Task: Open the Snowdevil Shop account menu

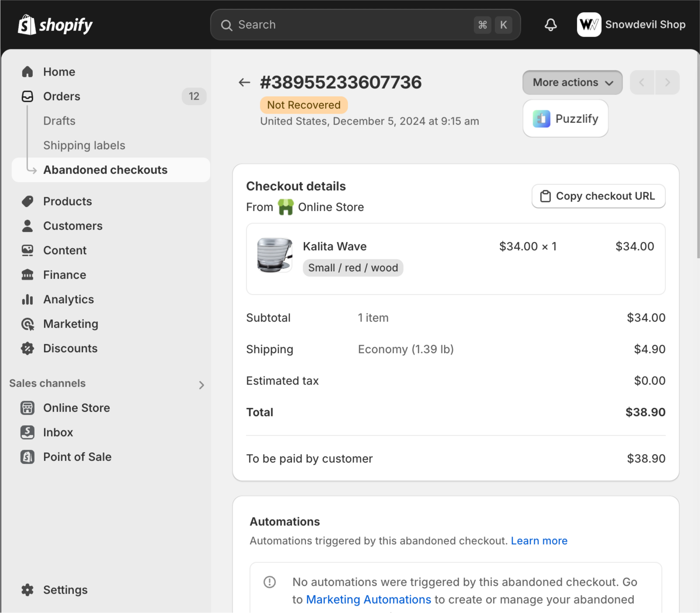Action: [x=631, y=25]
